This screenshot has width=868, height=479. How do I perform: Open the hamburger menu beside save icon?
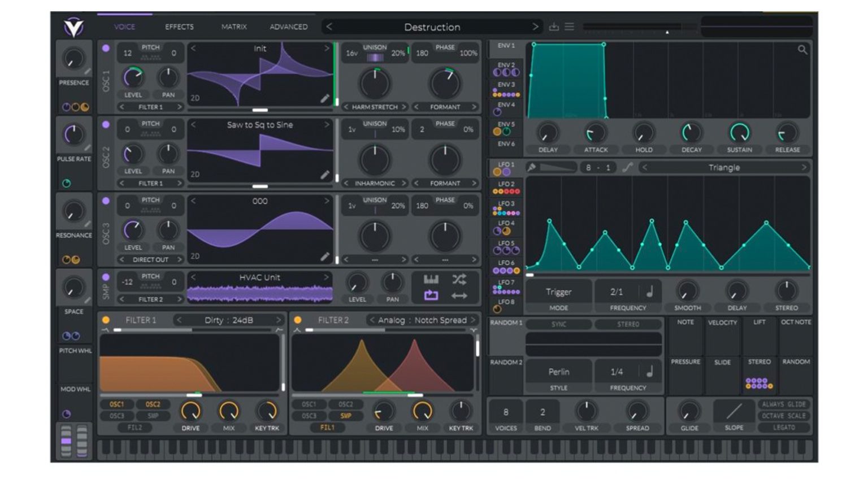[570, 26]
